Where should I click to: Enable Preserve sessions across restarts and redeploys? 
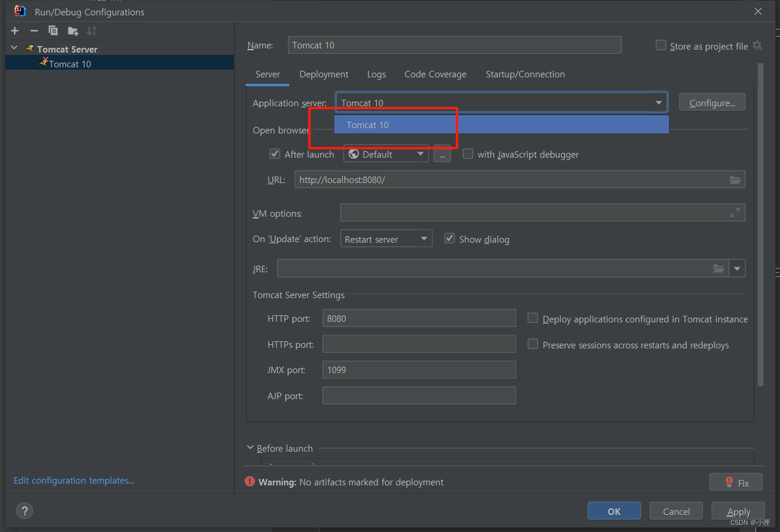pyautogui.click(x=533, y=344)
